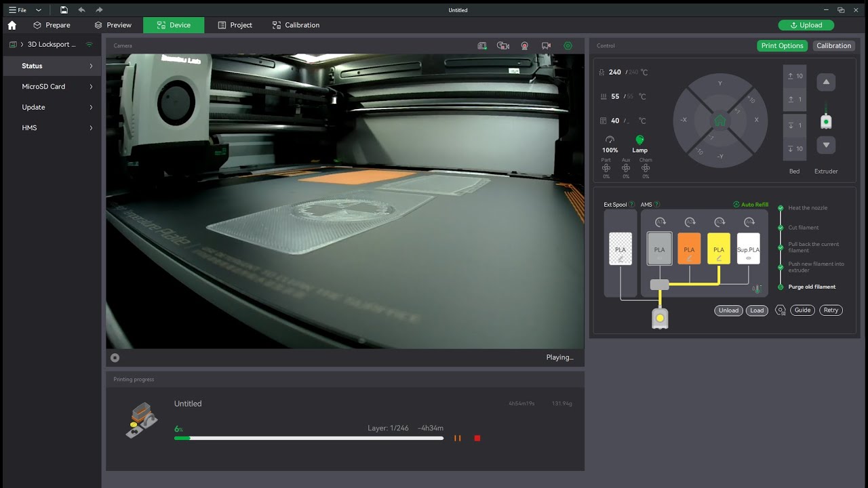Click the timelapse camera icon
The height and width of the screenshot is (488, 868).
502,46
